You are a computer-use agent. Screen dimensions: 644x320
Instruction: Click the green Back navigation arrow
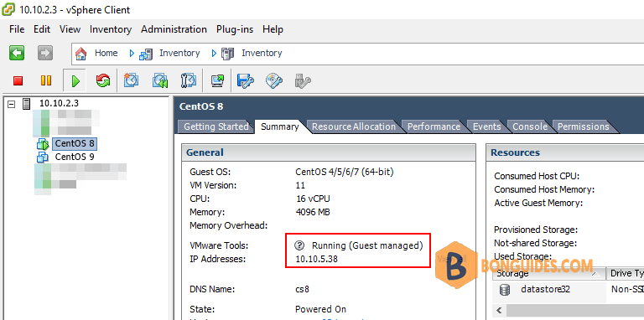coord(17,53)
